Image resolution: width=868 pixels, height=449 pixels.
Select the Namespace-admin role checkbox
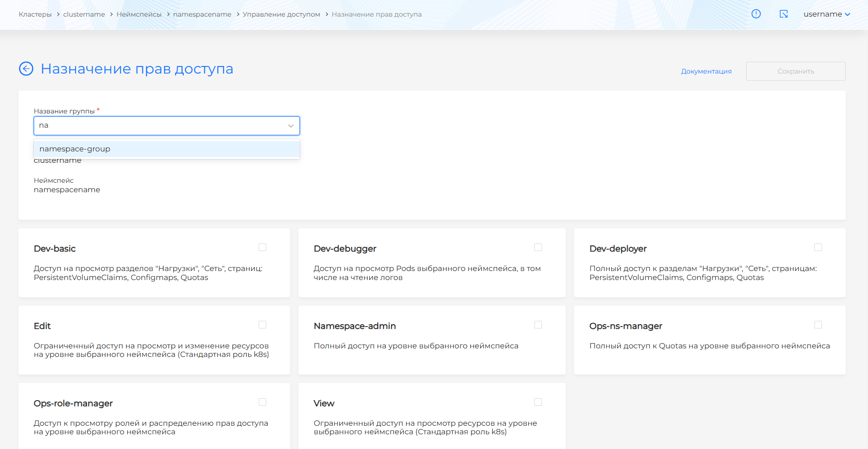tap(538, 325)
